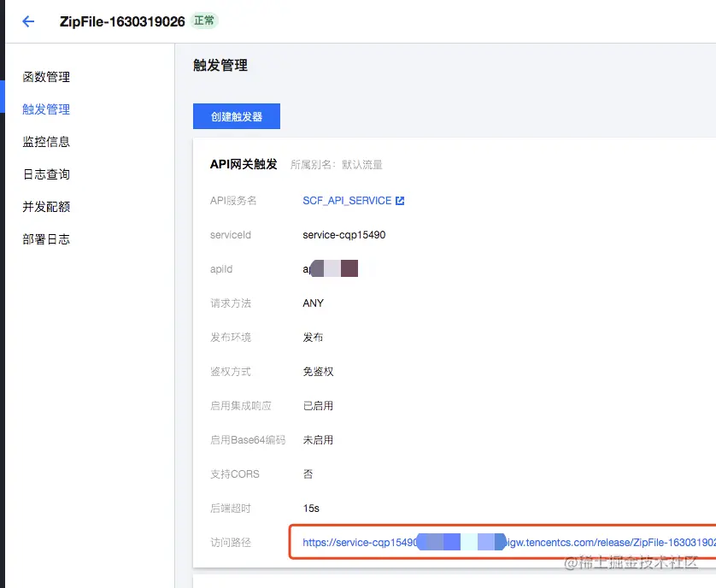Screen dimensions: 716x588
Task: Click the 启用Base64编码 field label
Action: tap(248, 440)
